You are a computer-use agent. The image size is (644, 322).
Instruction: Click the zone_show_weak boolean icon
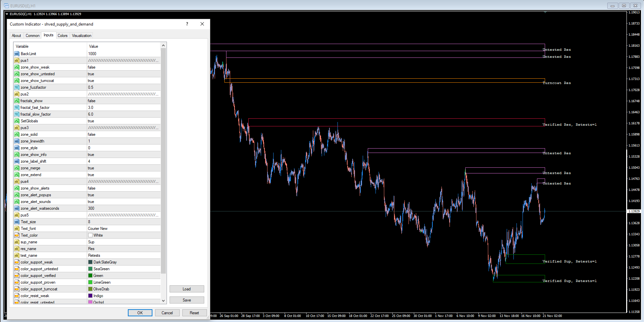pos(16,67)
